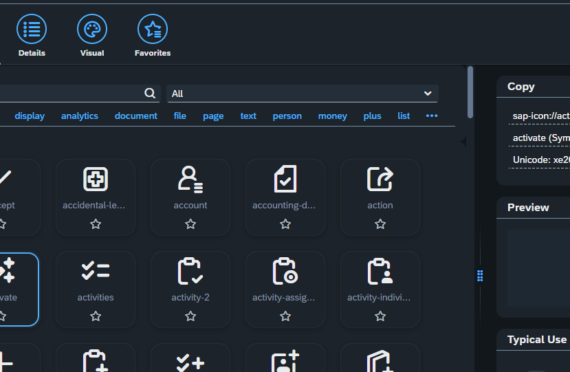Open the Details view

click(x=32, y=36)
